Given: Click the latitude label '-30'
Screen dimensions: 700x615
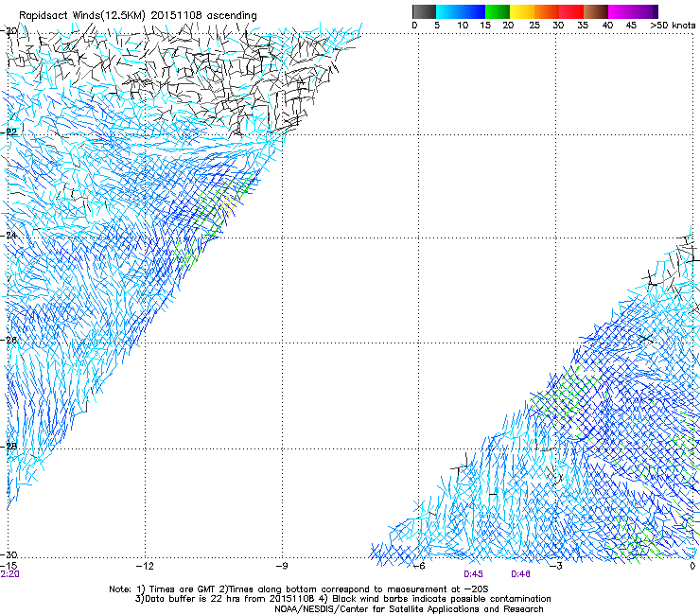Looking at the screenshot, I should pyautogui.click(x=9, y=554).
